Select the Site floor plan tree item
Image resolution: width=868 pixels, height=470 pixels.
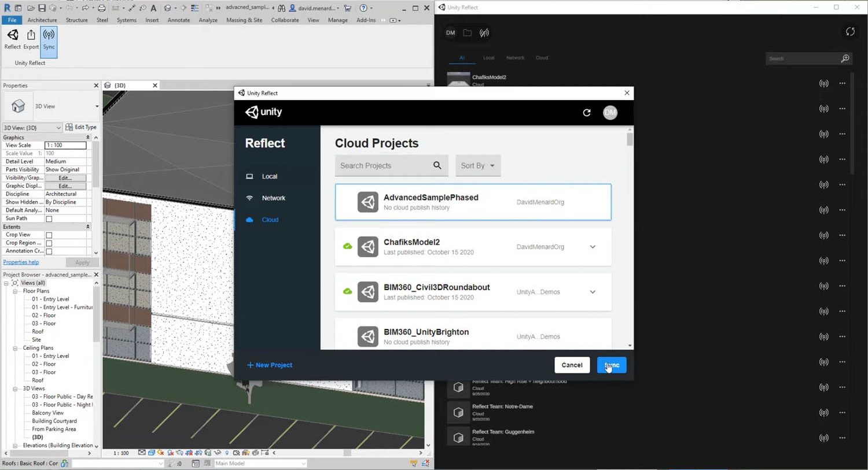coord(36,340)
